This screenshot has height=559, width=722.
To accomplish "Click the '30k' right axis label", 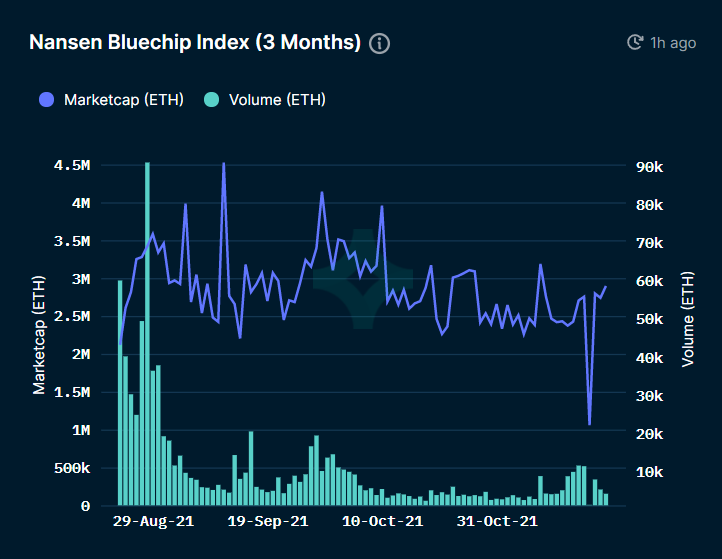I will pyautogui.click(x=649, y=396).
